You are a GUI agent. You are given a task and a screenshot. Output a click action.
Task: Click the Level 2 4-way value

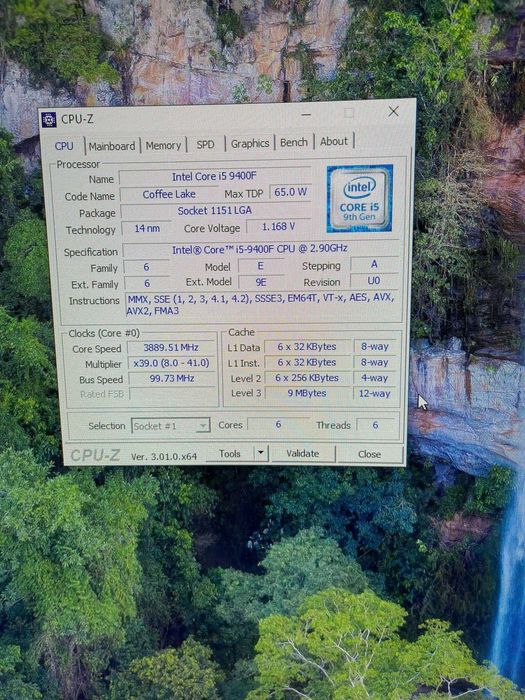pyautogui.click(x=375, y=378)
